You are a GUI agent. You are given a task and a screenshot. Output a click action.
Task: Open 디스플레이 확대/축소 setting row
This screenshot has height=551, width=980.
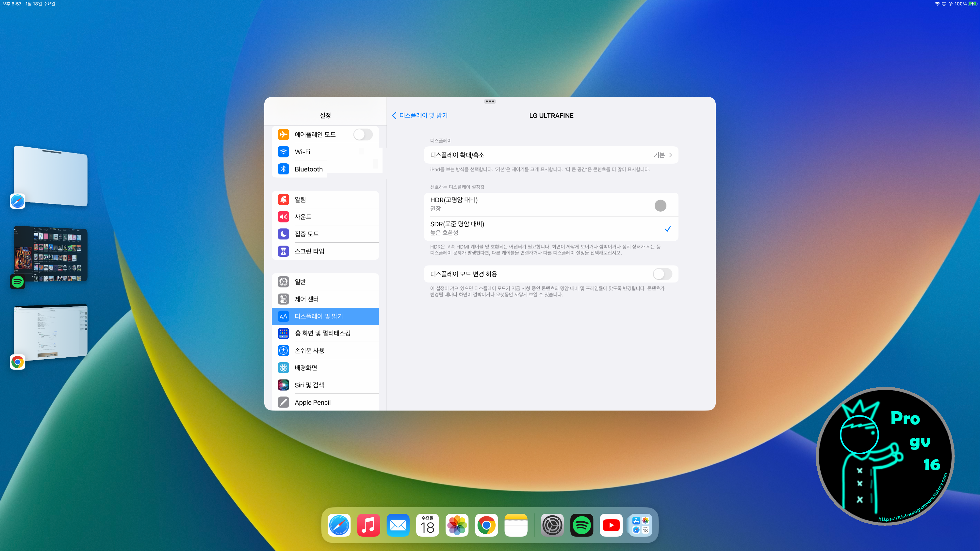pyautogui.click(x=551, y=155)
